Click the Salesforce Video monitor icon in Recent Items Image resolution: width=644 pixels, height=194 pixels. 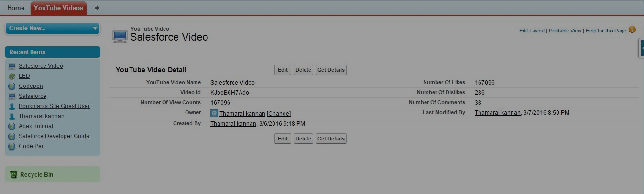coord(12,66)
